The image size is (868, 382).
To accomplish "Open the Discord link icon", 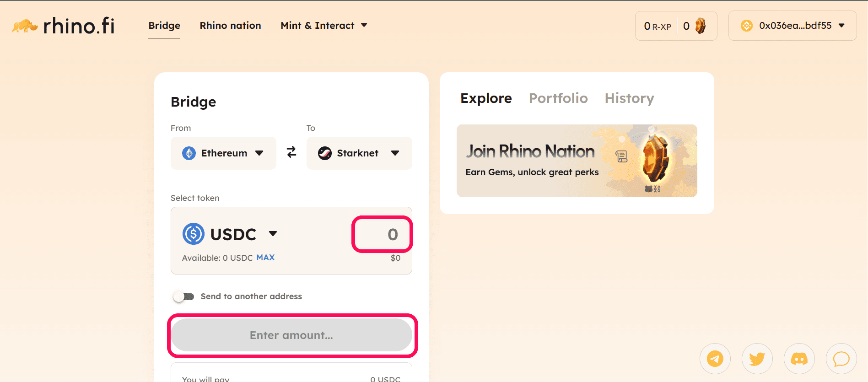I will point(799,359).
